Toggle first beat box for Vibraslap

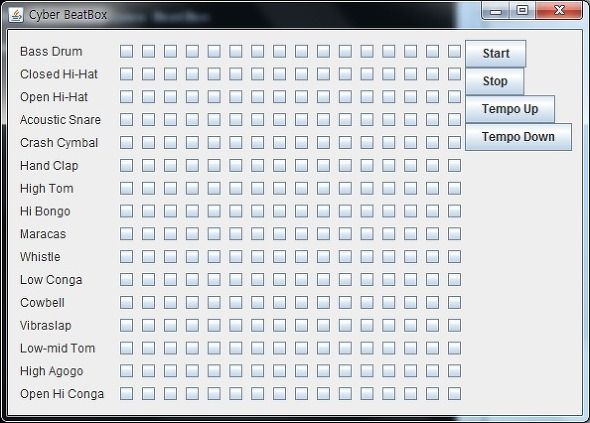pyautogui.click(x=126, y=325)
